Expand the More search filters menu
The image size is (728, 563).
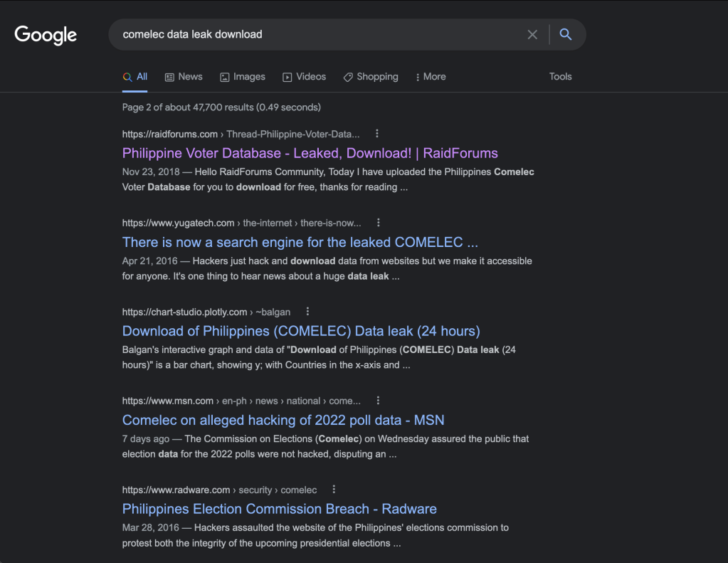[431, 77]
